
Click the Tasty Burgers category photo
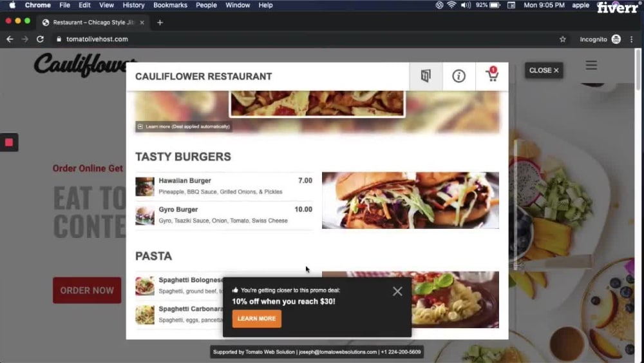tap(410, 201)
